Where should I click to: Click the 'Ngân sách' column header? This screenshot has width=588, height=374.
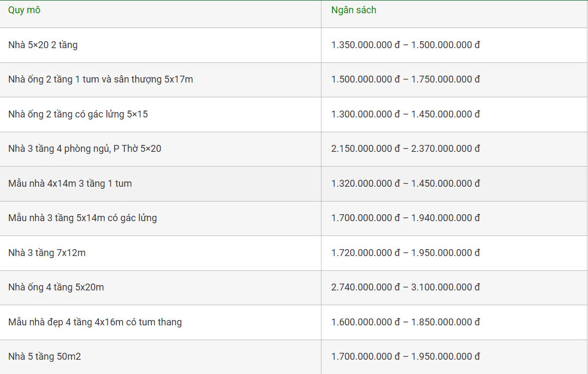[x=354, y=10]
